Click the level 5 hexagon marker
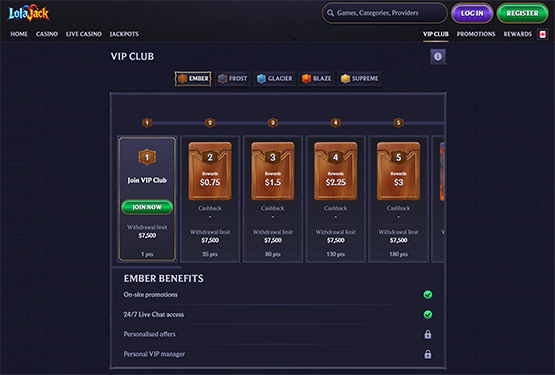 [399, 123]
